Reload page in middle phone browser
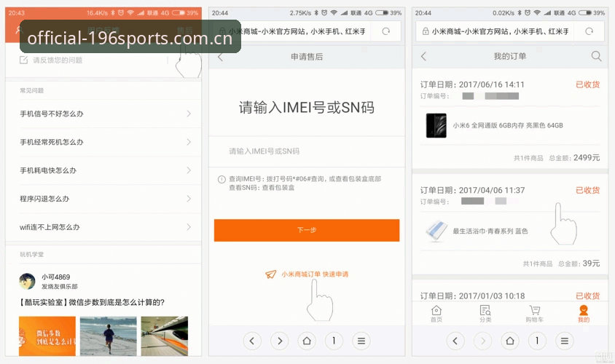This screenshot has height=364, width=615. point(386,31)
